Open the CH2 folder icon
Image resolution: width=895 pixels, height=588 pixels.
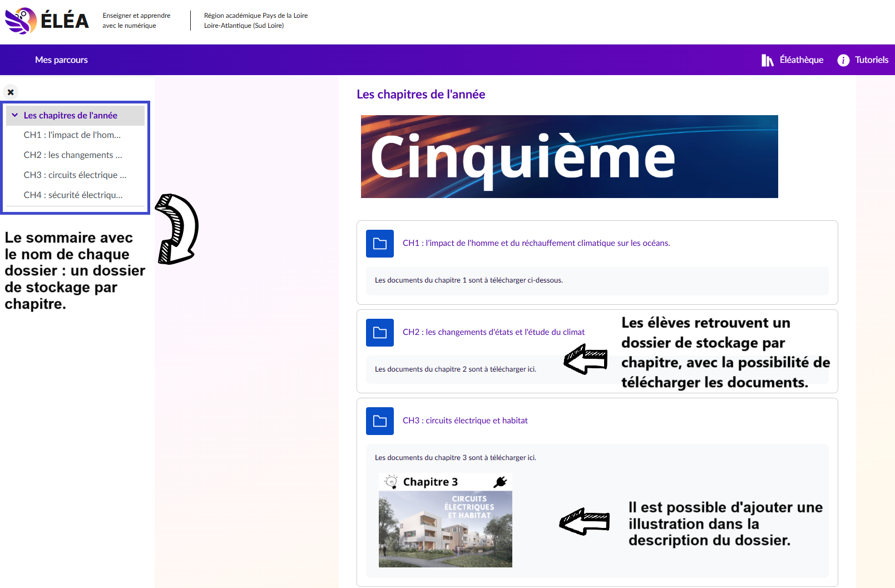point(380,333)
